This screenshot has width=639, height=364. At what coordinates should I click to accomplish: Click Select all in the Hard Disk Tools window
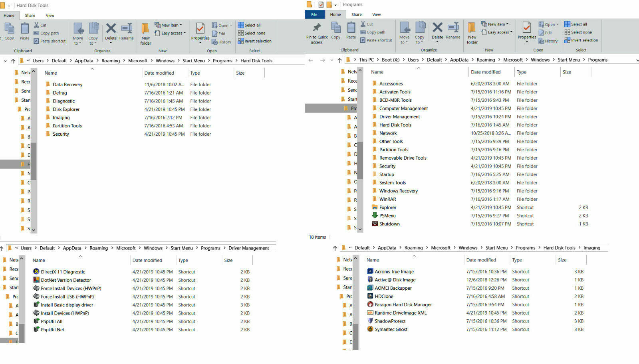click(x=249, y=25)
